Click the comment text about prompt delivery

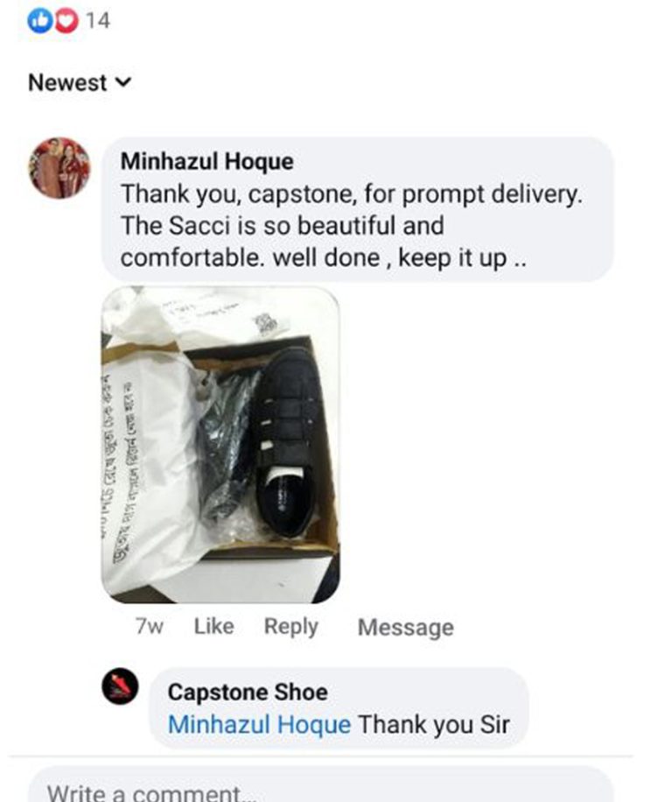(x=352, y=226)
